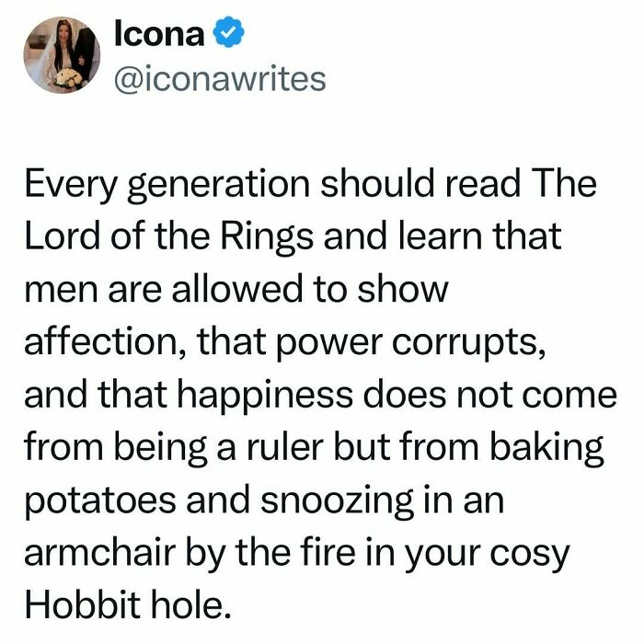
Task: Select the word "Every" starting the tweet
Action: (x=71, y=185)
